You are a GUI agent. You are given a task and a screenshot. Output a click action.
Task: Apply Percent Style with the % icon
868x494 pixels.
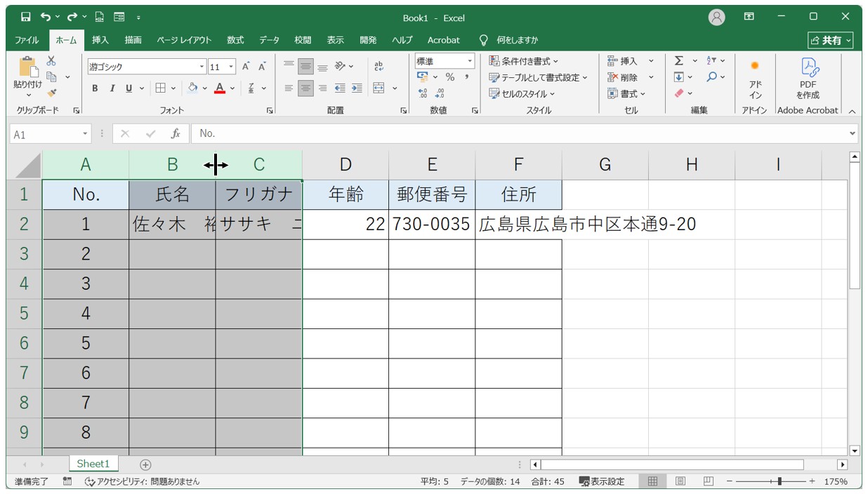click(450, 77)
